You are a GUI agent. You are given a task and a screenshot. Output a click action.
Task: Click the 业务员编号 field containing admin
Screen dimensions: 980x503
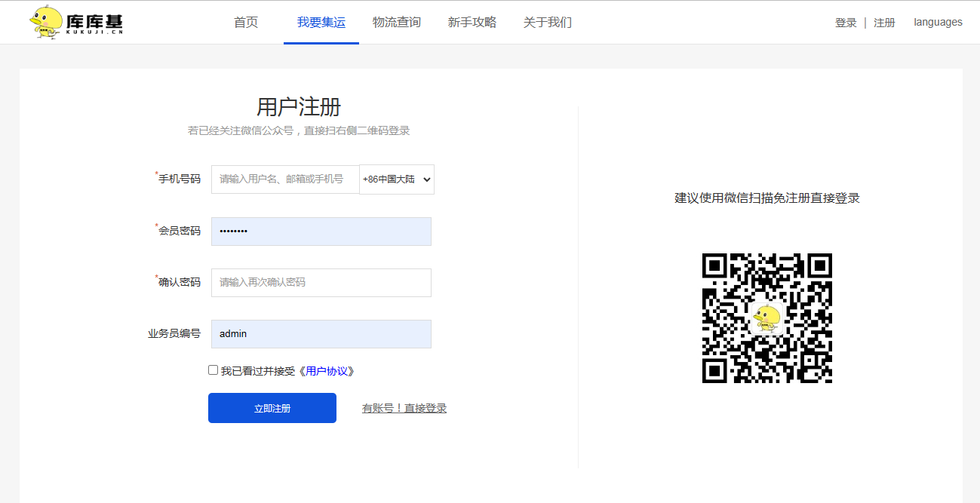click(x=321, y=334)
